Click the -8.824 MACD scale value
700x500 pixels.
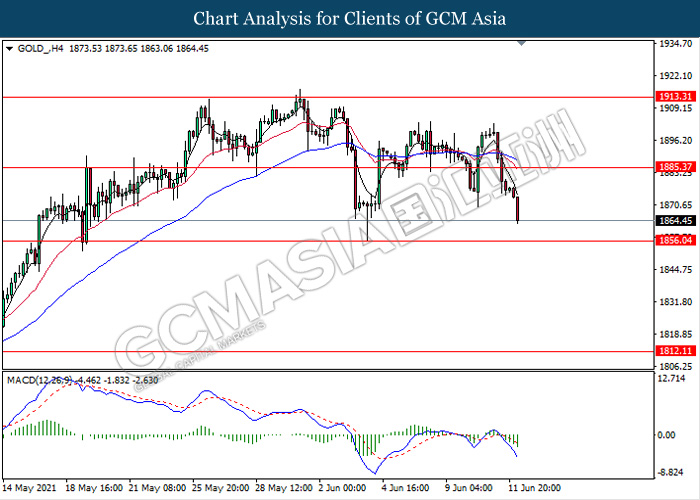click(671, 472)
